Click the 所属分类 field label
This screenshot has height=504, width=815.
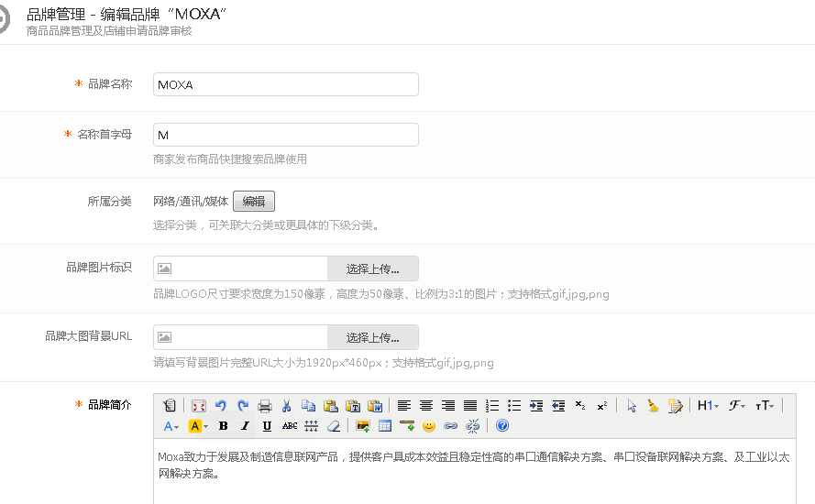(x=110, y=202)
